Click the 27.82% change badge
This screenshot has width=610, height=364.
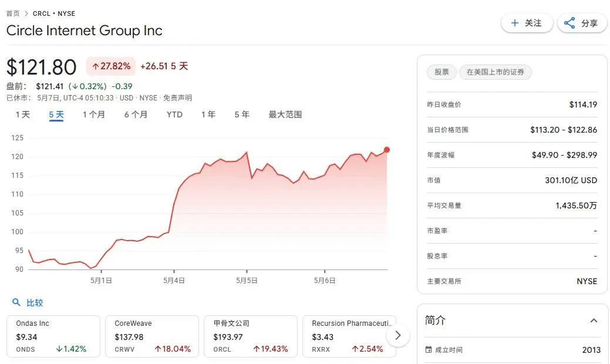111,66
